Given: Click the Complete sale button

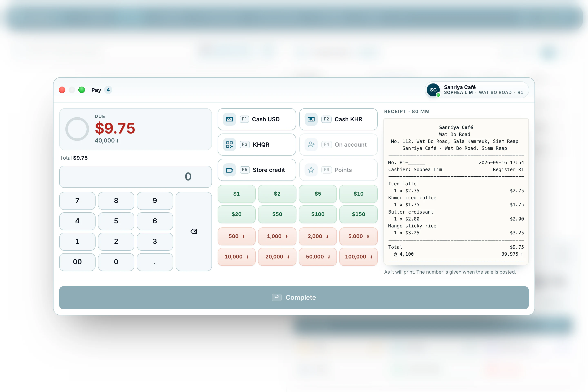Looking at the screenshot, I should point(294,297).
